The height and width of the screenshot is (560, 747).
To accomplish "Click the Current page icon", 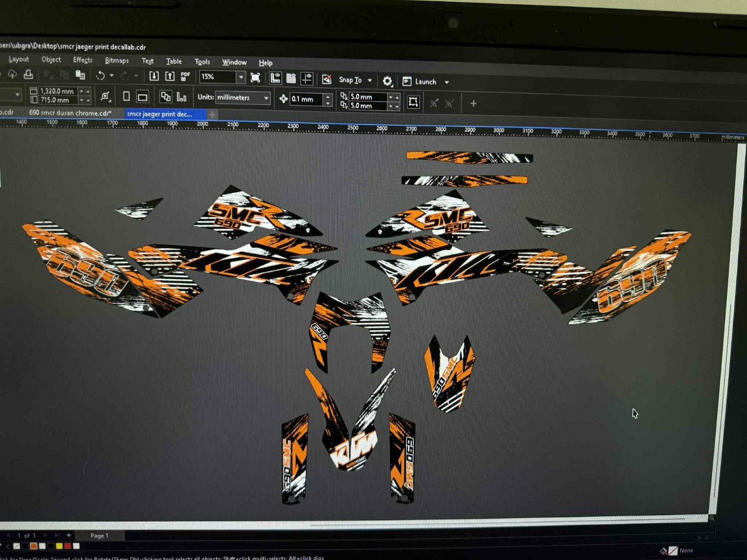I will point(182,97).
